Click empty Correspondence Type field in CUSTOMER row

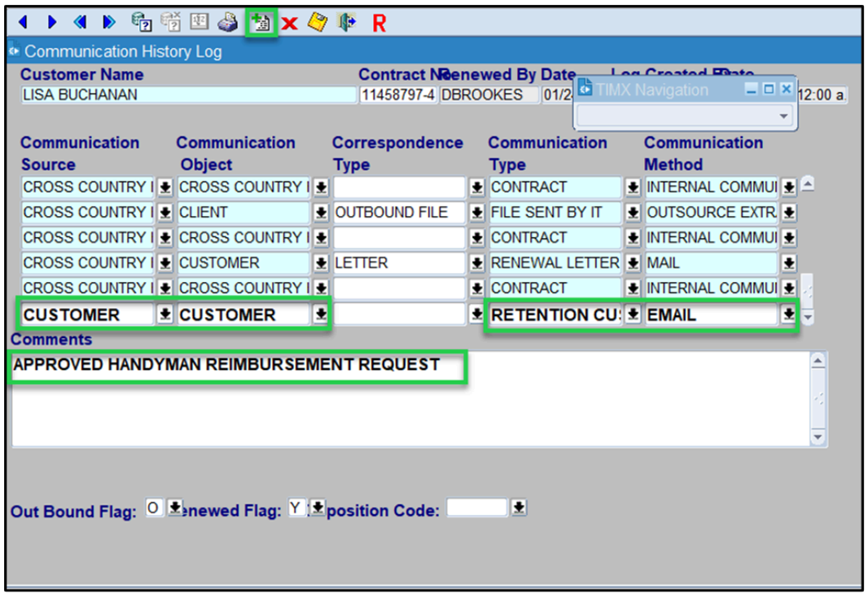399,315
